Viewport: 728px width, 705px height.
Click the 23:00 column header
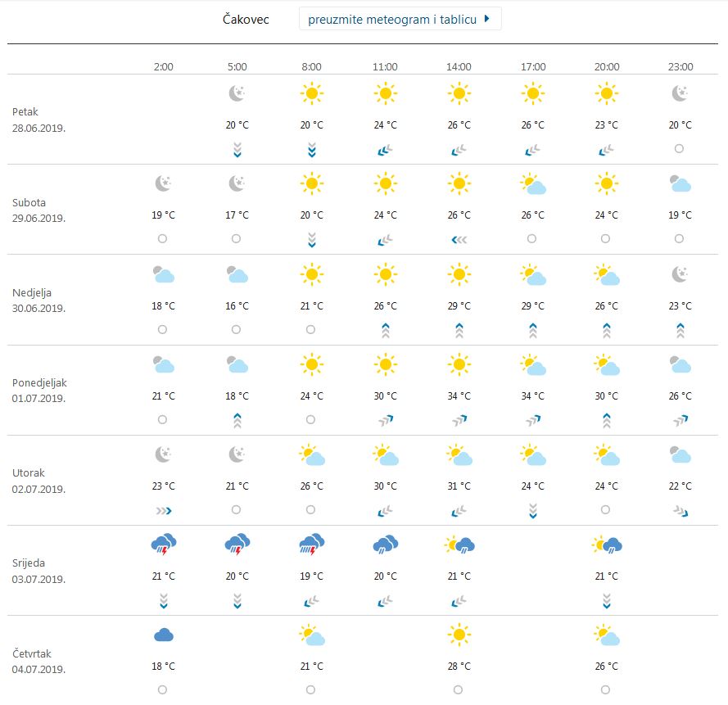pyautogui.click(x=679, y=66)
